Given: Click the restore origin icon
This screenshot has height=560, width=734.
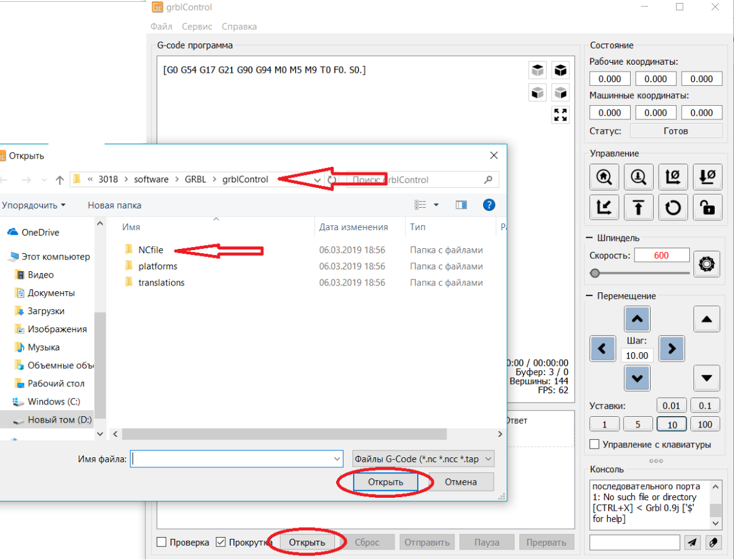Looking at the screenshot, I should pyautogui.click(x=604, y=207).
